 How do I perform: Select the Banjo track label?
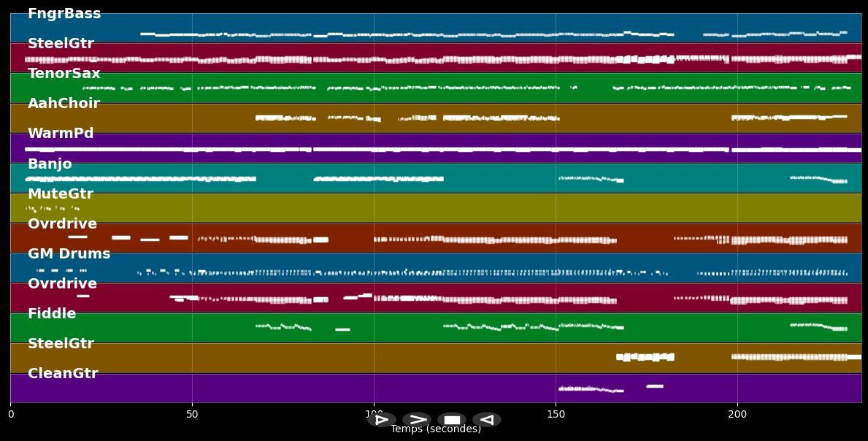pos(50,164)
